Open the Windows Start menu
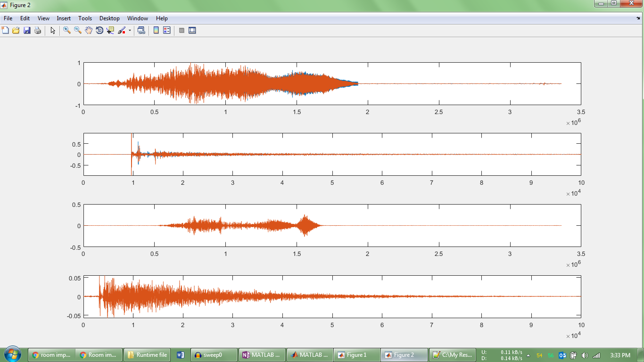 pyautogui.click(x=12, y=354)
